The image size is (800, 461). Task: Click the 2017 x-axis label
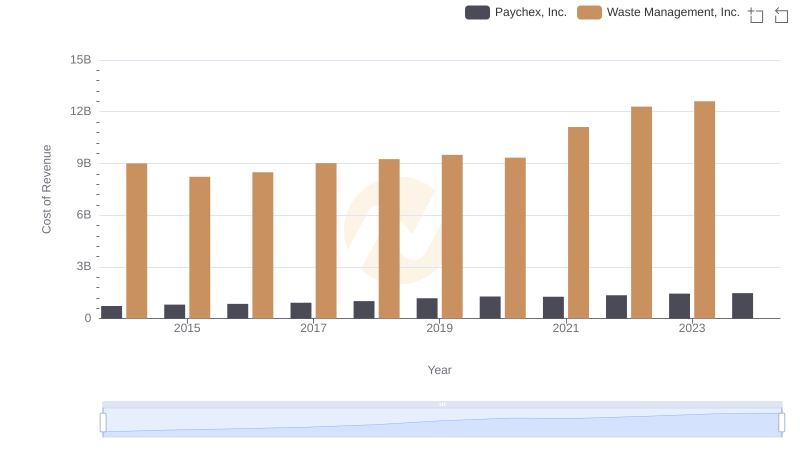pyautogui.click(x=313, y=328)
